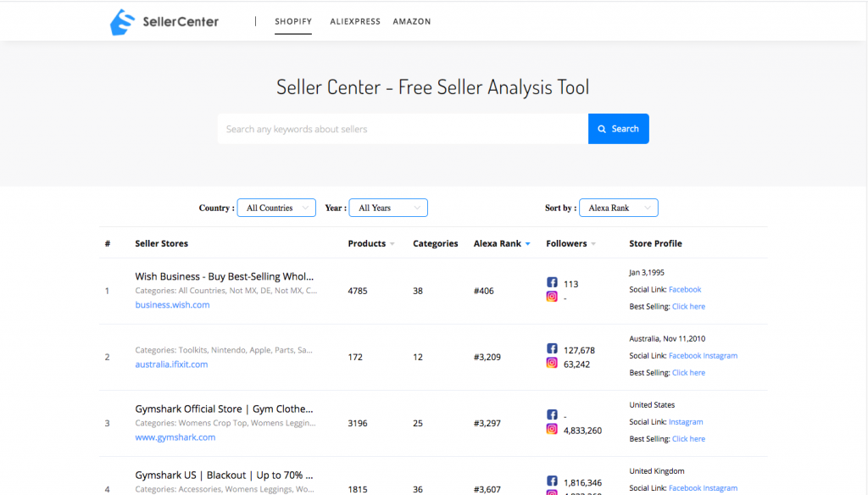
Task: Click the Categories column header
Action: [435, 243]
